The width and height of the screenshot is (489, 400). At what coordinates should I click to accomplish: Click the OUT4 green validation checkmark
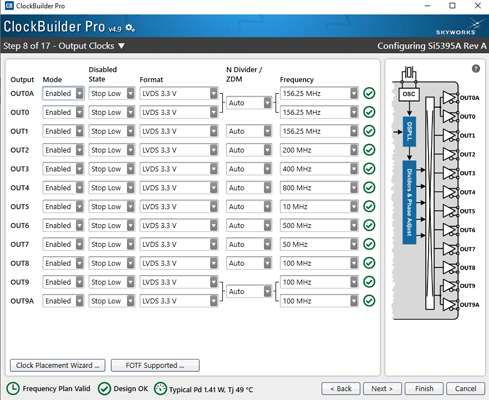tap(369, 188)
